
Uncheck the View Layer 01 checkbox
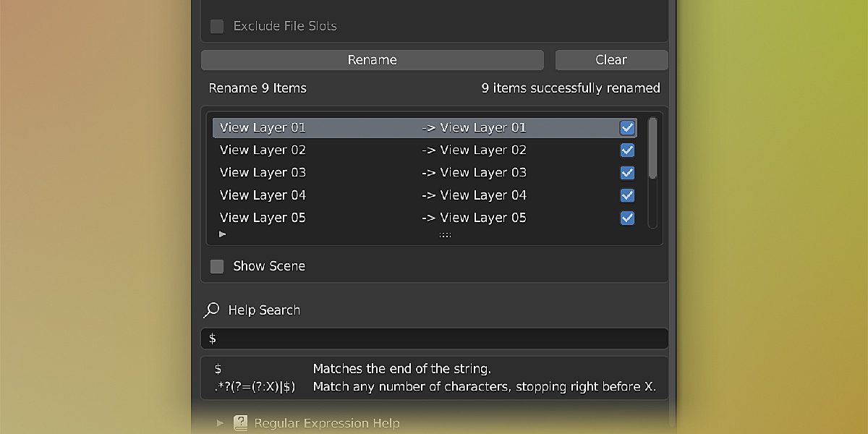click(x=627, y=128)
